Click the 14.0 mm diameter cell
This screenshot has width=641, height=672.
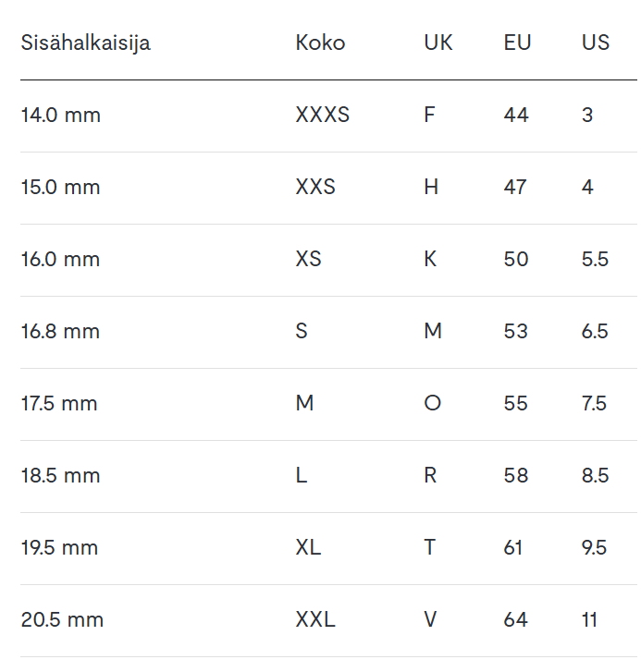pyautogui.click(x=61, y=116)
